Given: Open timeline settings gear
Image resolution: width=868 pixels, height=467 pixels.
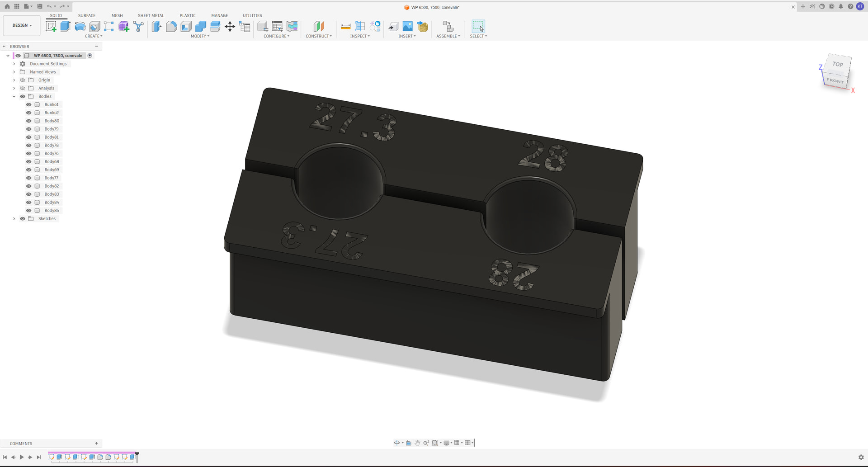Looking at the screenshot, I should tap(861, 458).
